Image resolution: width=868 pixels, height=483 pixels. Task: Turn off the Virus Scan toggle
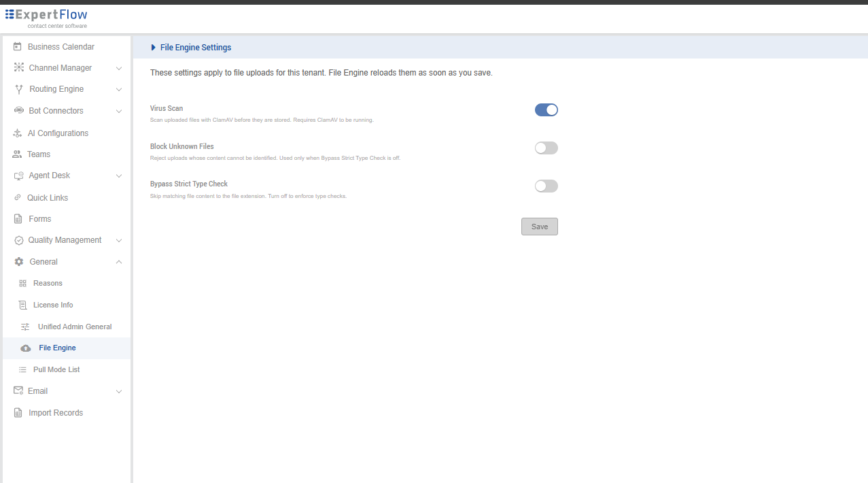(x=546, y=110)
